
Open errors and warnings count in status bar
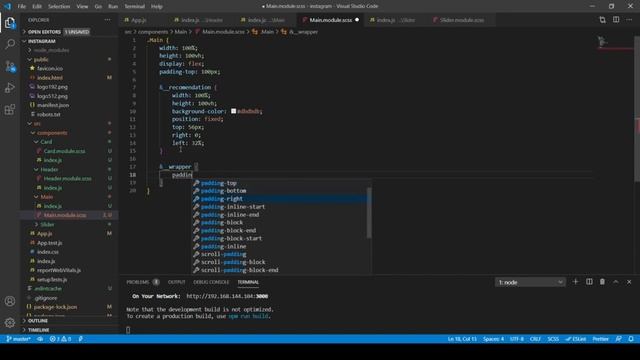pyautogui.click(x=60, y=339)
